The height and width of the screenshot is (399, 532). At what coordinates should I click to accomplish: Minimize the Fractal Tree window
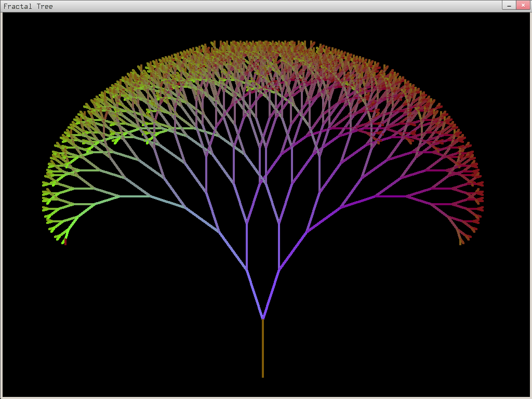pos(509,5)
